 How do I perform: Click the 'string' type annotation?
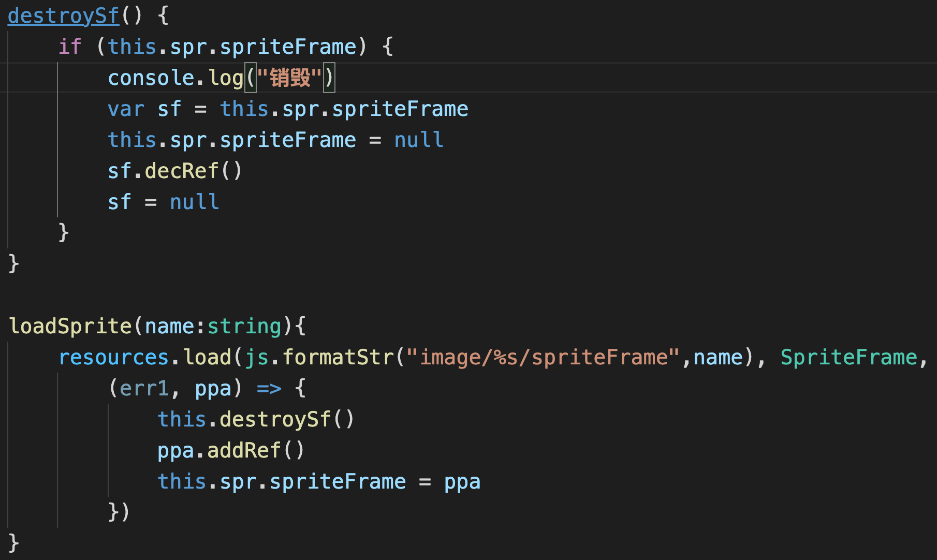coord(244,326)
